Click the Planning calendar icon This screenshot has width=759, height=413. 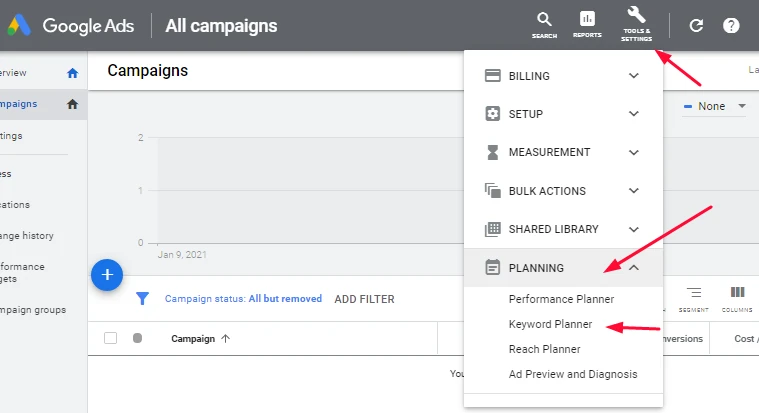[x=492, y=267]
